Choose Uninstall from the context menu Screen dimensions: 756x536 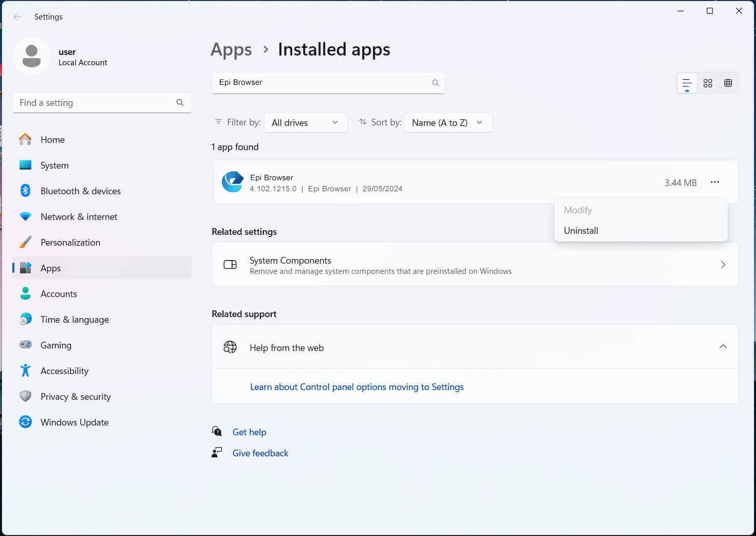pyautogui.click(x=640, y=231)
